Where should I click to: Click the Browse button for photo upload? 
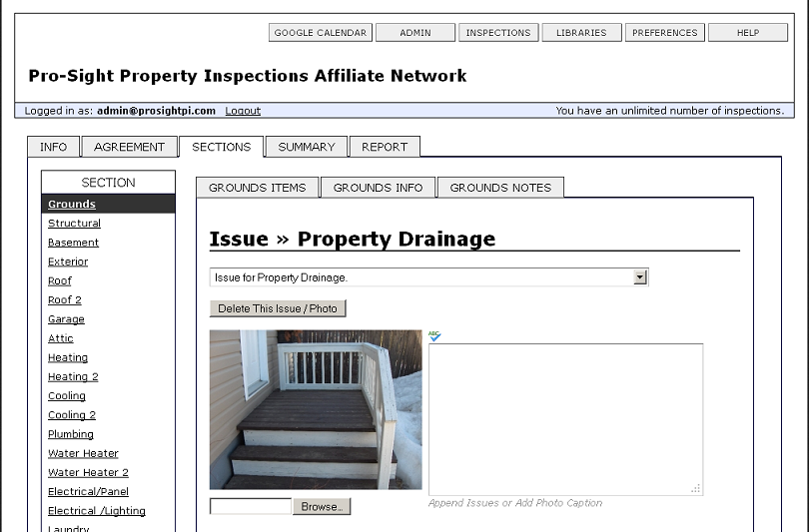click(x=322, y=507)
